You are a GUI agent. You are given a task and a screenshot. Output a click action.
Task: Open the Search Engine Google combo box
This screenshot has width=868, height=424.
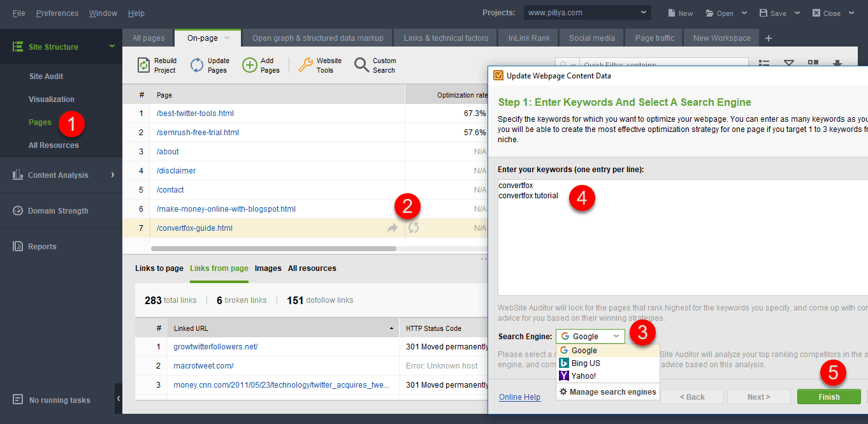[x=590, y=336]
